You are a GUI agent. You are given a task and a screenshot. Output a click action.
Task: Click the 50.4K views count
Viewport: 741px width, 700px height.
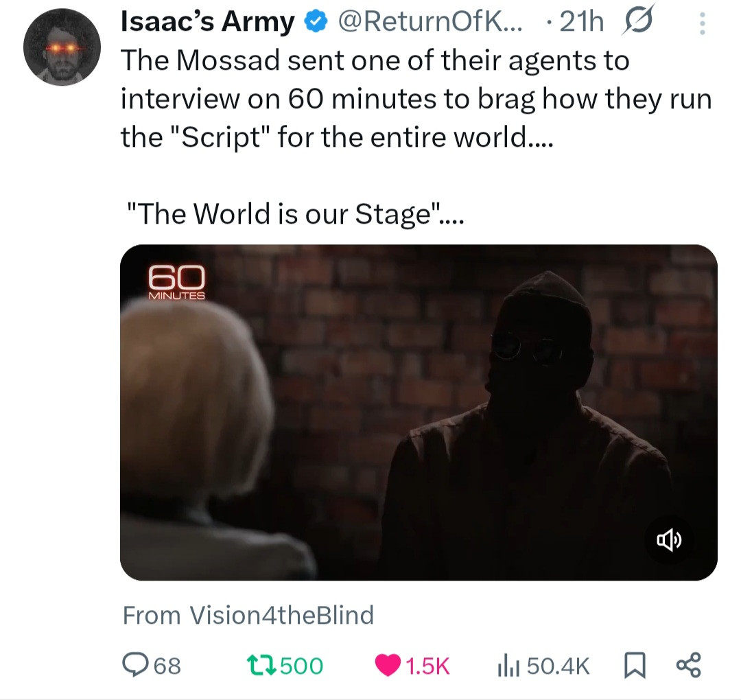(554, 666)
